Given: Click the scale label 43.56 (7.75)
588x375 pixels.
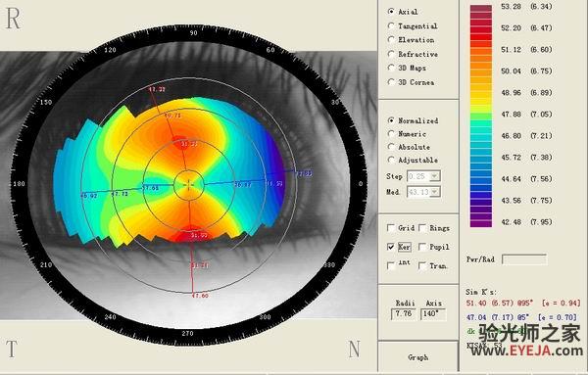Looking at the screenshot, I should coord(526,201).
